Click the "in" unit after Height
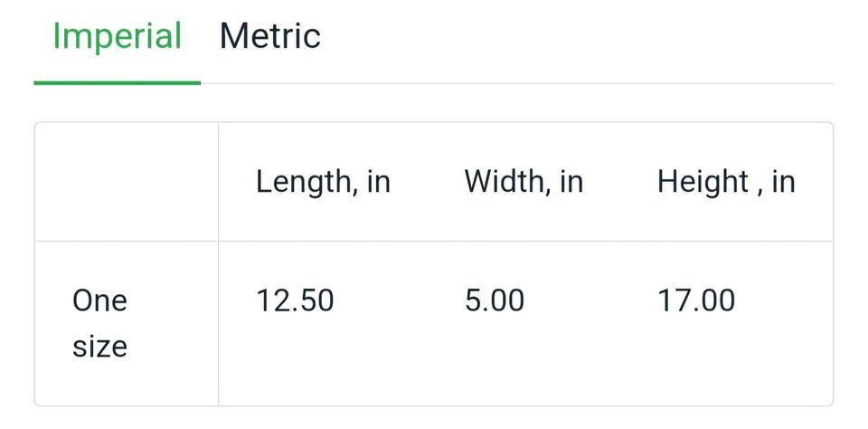Screen dimensions: 868x429 783,182
